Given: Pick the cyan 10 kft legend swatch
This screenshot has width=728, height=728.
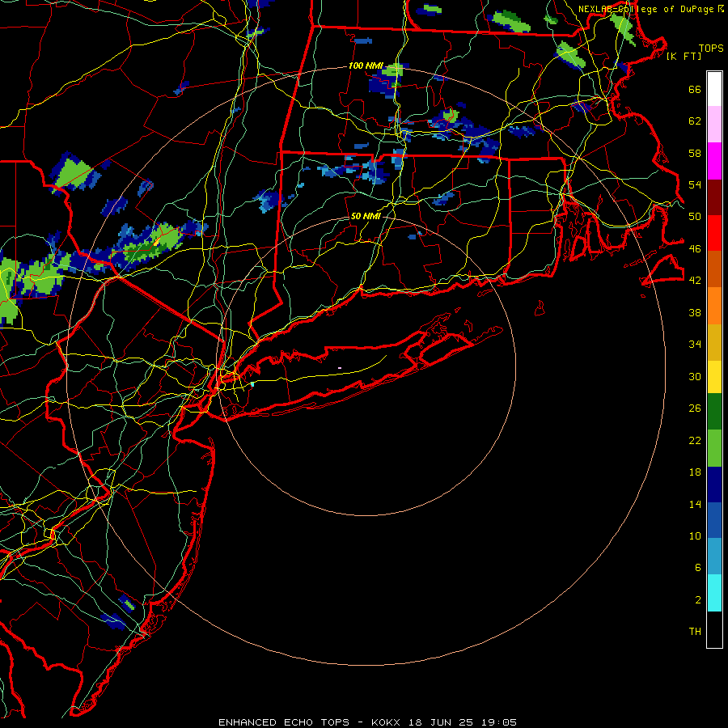Looking at the screenshot, I should pos(714,593).
